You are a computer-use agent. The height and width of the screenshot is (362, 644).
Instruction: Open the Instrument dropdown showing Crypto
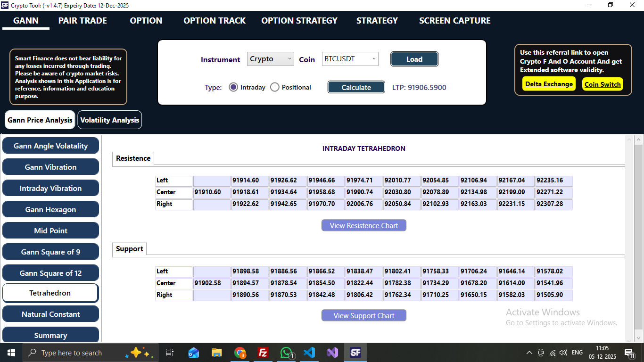click(x=270, y=59)
